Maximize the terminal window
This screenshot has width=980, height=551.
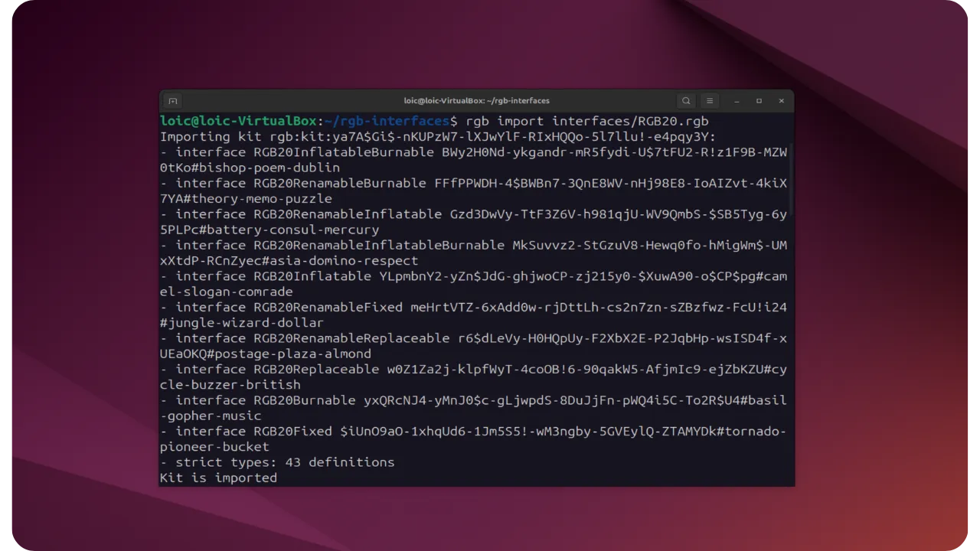[759, 100]
